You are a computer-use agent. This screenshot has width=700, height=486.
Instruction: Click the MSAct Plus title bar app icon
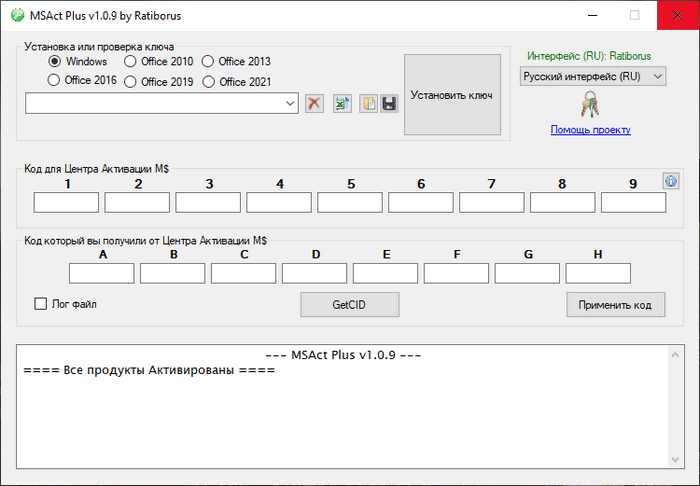click(x=17, y=15)
